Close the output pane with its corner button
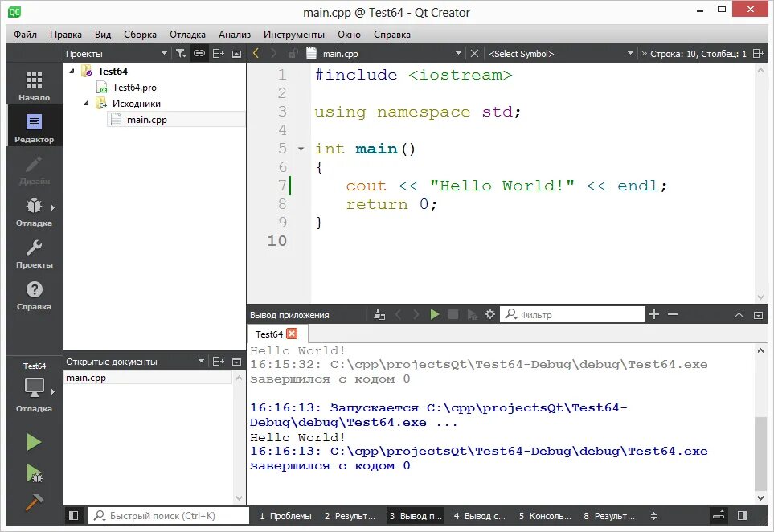Image resolution: width=774 pixels, height=532 pixels. pyautogui.click(x=758, y=315)
